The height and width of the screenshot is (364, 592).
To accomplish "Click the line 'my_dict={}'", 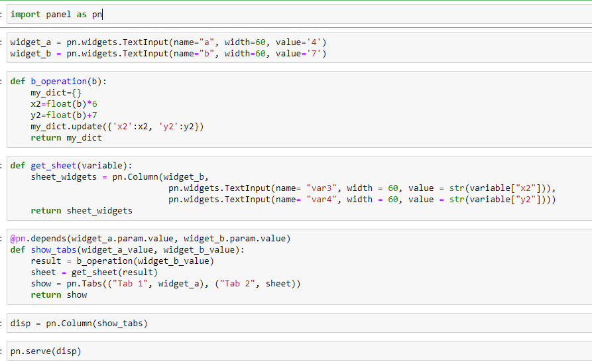I will pyautogui.click(x=56, y=93).
